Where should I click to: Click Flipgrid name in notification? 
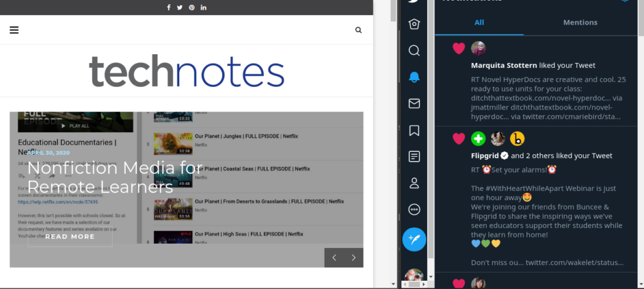coord(485,156)
